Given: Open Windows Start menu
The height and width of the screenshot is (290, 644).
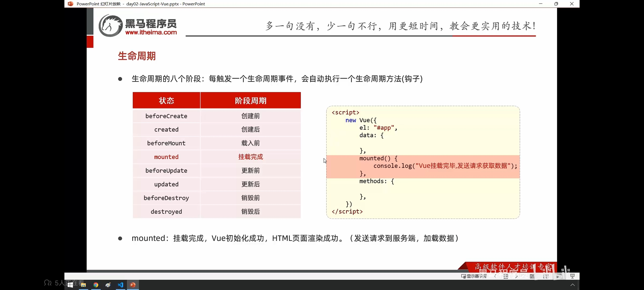Looking at the screenshot, I should pos(70,285).
